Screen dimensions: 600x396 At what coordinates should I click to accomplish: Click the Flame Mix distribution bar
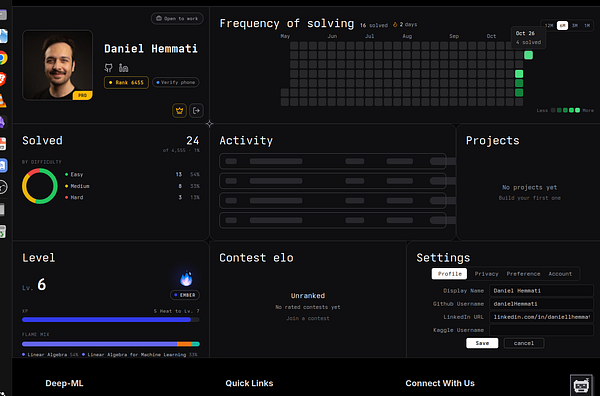point(111,344)
